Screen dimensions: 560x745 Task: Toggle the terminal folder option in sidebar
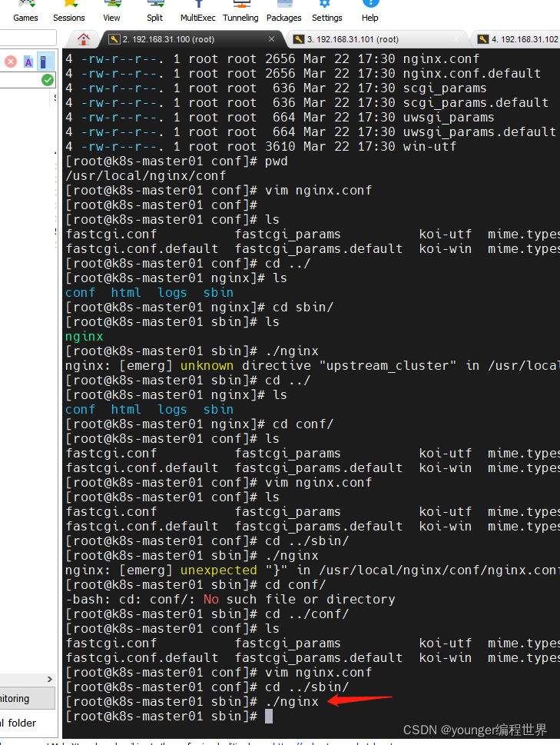coord(18,723)
